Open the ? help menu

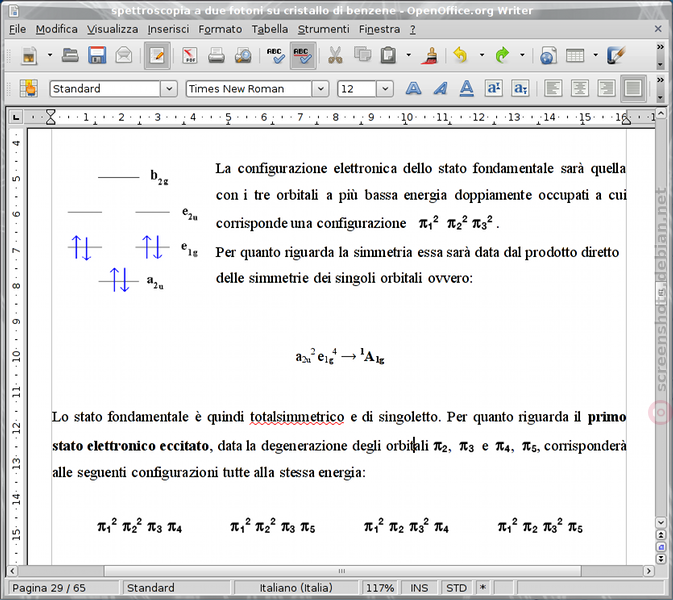(x=412, y=29)
